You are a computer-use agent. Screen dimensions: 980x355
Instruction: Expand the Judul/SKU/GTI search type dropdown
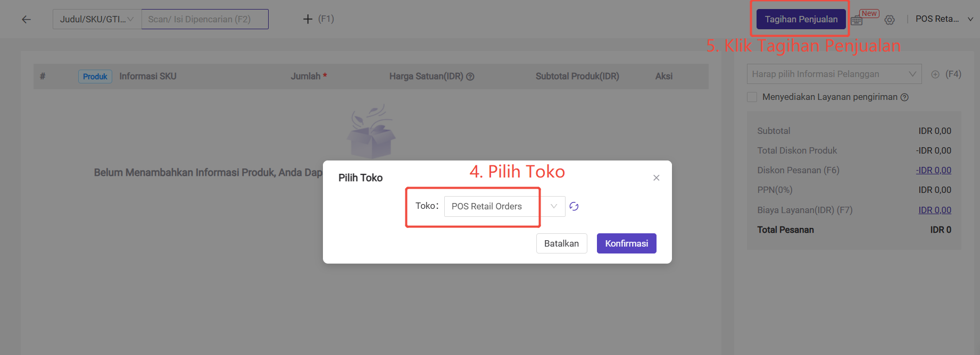point(97,19)
